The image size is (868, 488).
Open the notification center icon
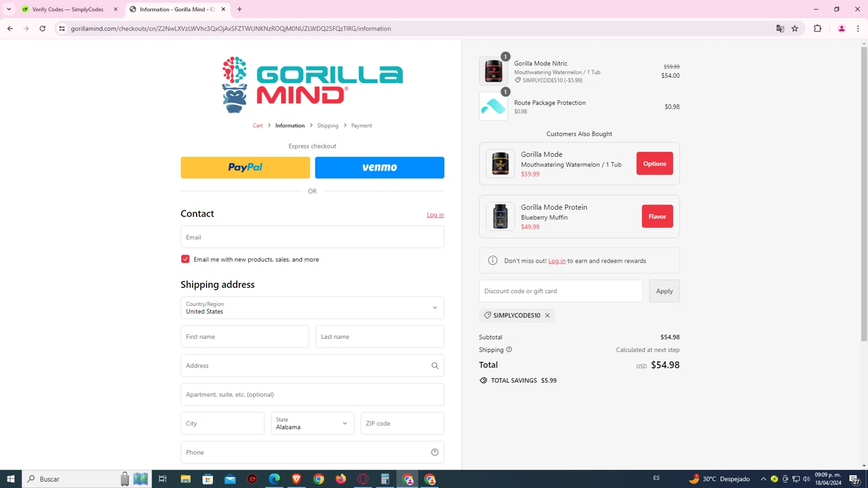pos(854,479)
